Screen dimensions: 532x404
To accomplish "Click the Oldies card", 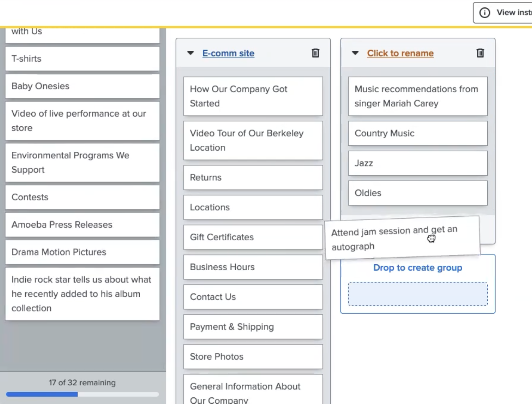I will pos(418,193).
